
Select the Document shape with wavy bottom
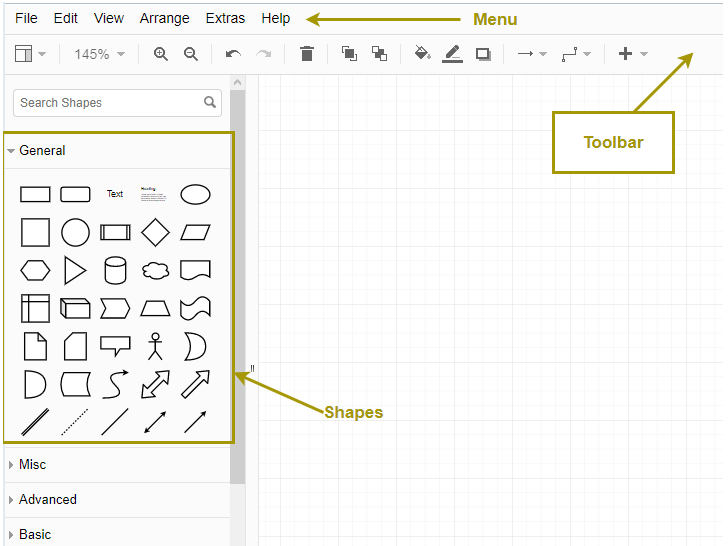(x=195, y=270)
